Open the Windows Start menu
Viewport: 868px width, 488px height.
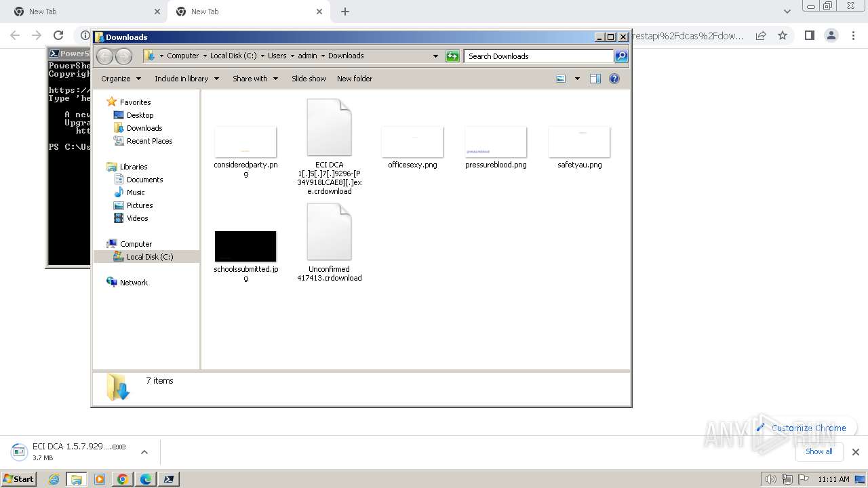point(19,479)
